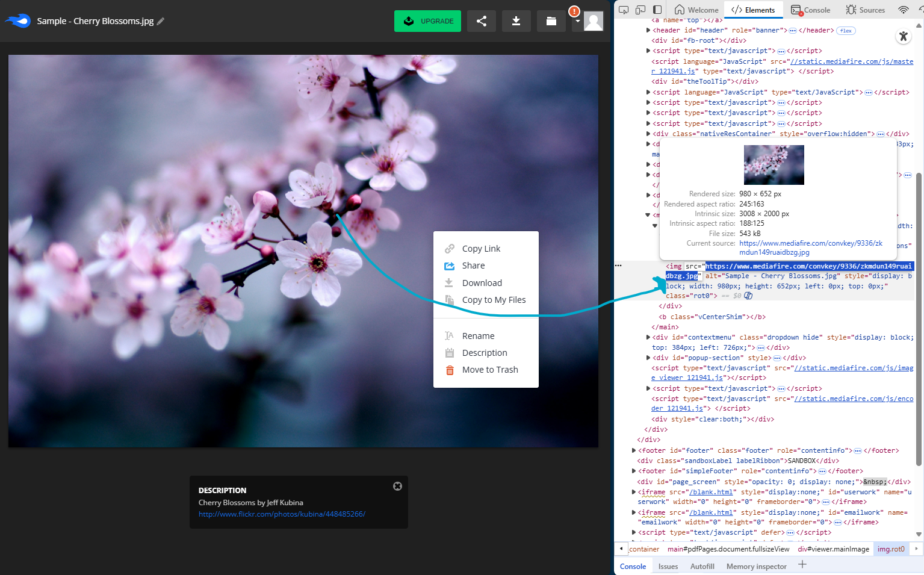Expand the contextmenu div node
Screen dimensions: 924x575
(648, 337)
